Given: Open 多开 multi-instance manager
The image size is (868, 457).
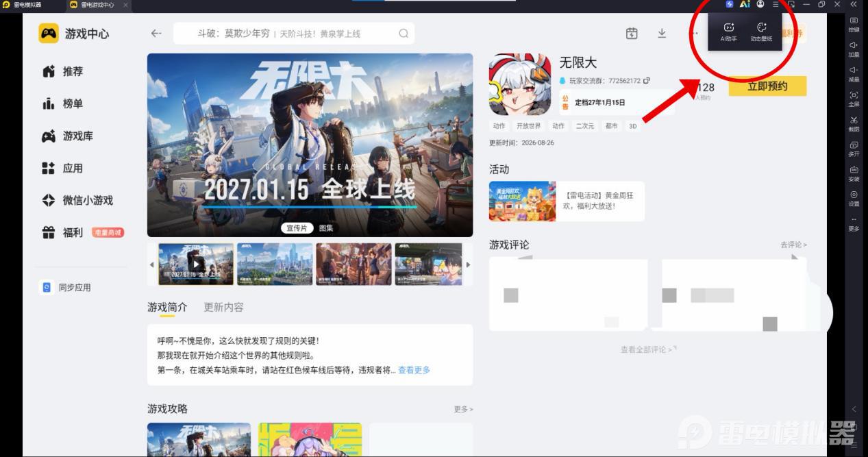Looking at the screenshot, I should 854,149.
